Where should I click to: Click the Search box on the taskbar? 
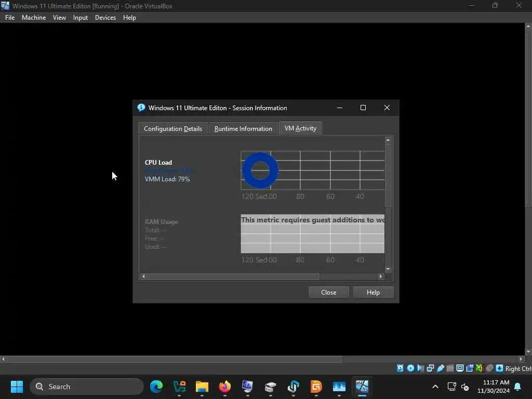pyautogui.click(x=87, y=387)
